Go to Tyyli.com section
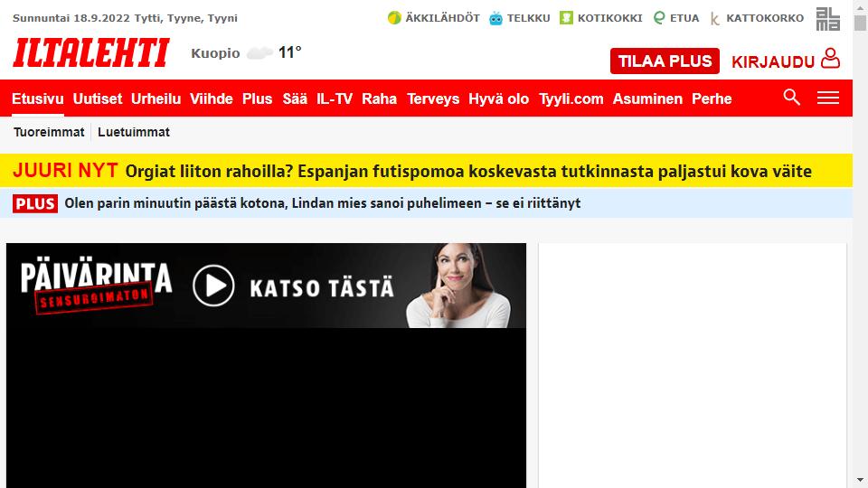868x488 pixels. 571,99
